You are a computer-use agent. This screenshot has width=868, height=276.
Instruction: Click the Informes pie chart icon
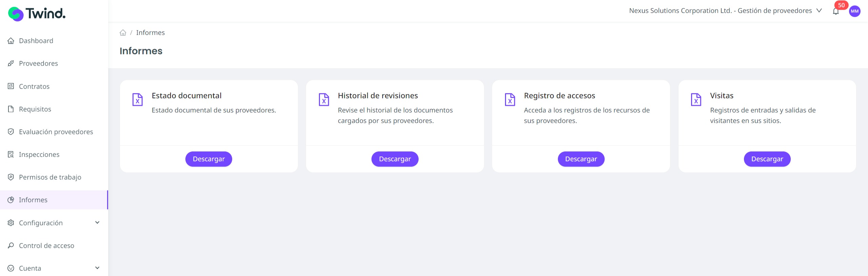tap(11, 200)
